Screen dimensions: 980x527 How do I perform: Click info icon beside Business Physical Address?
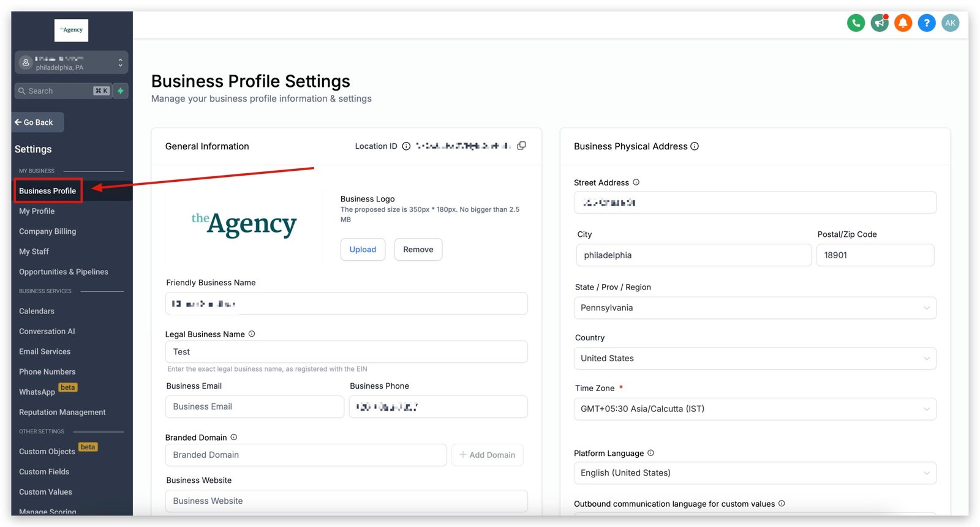(x=695, y=146)
